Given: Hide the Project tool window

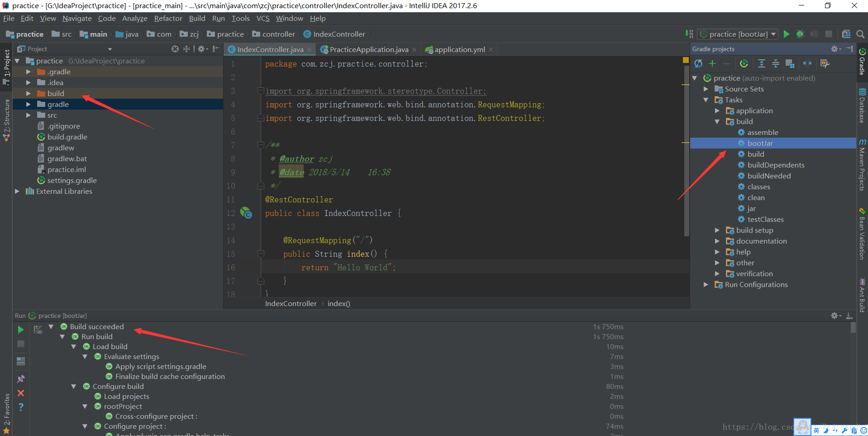Looking at the screenshot, I should (x=216, y=49).
